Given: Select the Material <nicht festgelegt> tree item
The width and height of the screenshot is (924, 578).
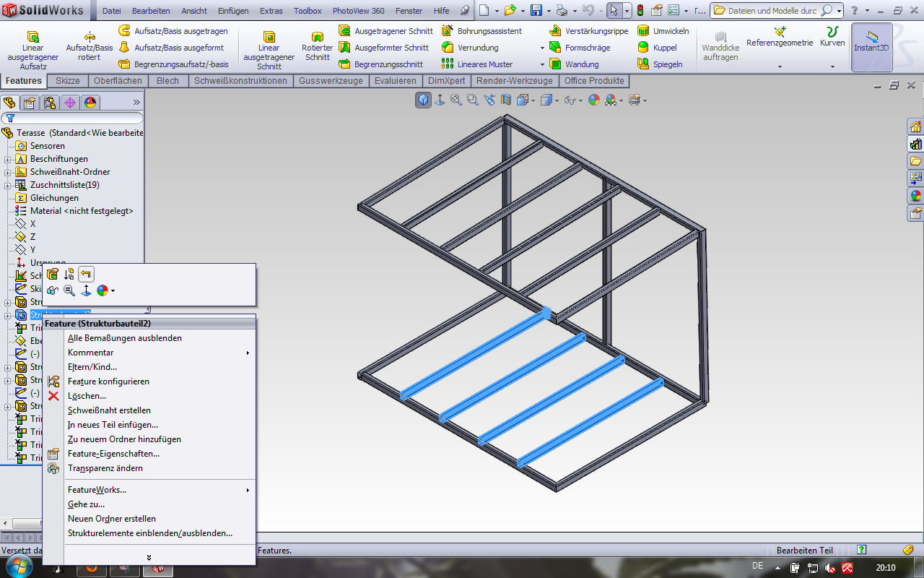Looking at the screenshot, I should click(x=74, y=211).
